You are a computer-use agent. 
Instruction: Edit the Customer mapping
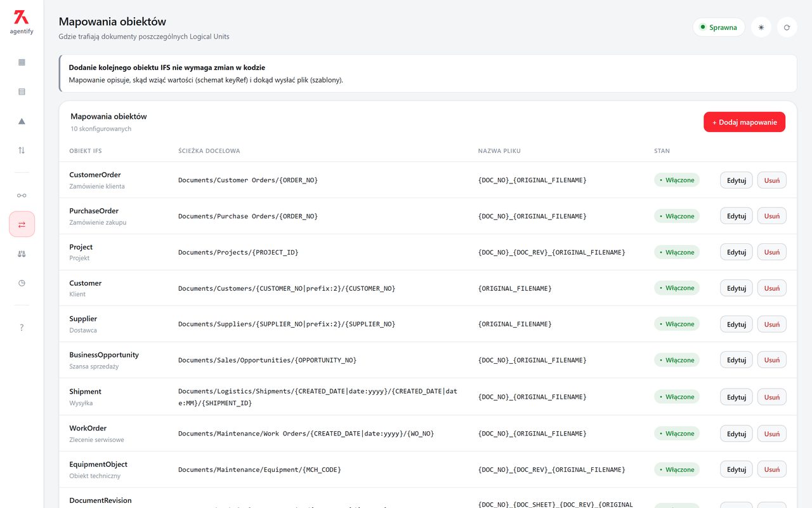pyautogui.click(x=736, y=288)
